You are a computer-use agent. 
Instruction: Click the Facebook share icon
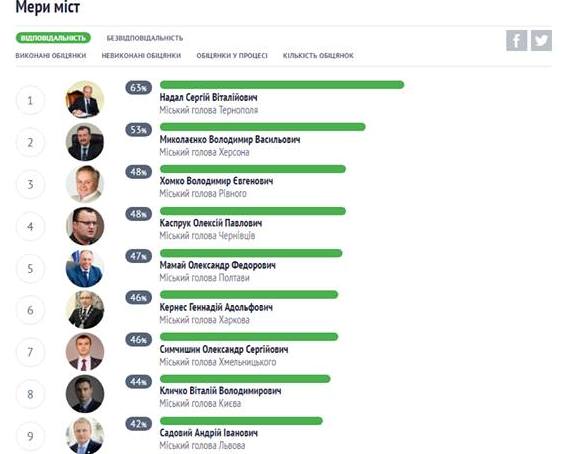[x=516, y=40]
